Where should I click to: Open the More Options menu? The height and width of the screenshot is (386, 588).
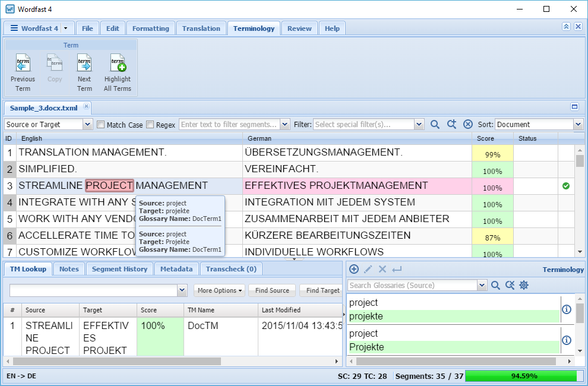click(x=219, y=290)
